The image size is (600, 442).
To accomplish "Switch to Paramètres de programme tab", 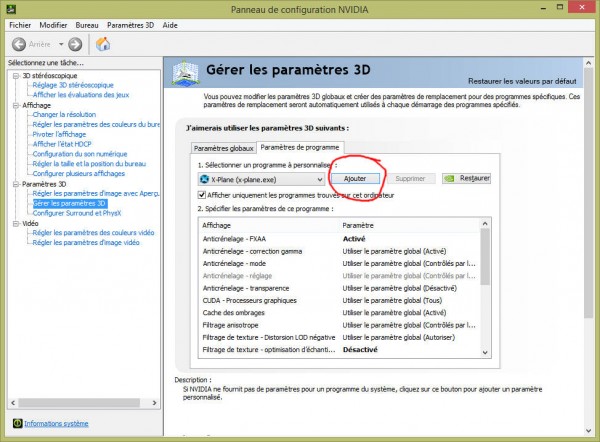I will 300,147.
